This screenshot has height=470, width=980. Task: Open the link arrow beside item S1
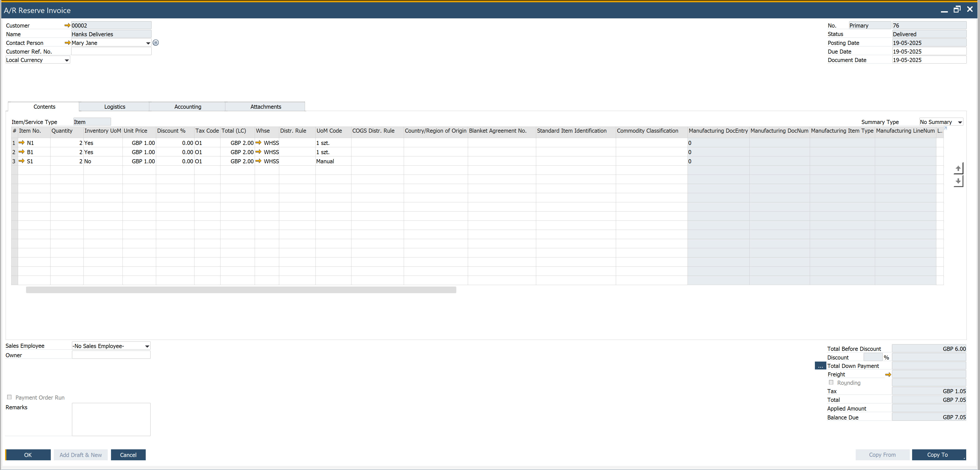pyautogui.click(x=21, y=161)
